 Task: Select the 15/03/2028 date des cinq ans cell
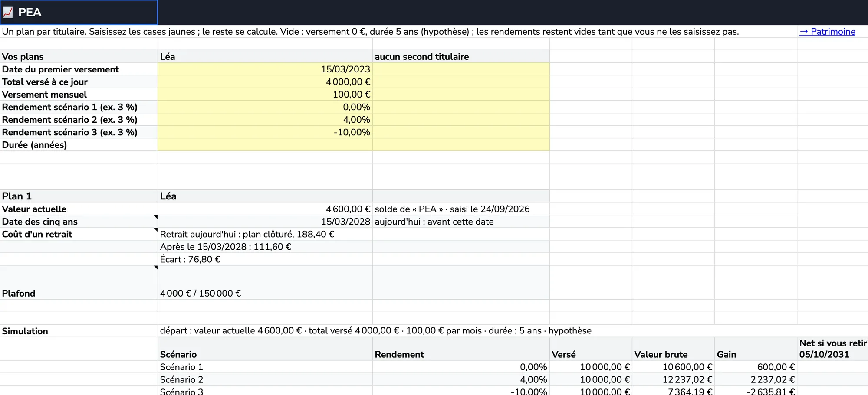coord(265,222)
